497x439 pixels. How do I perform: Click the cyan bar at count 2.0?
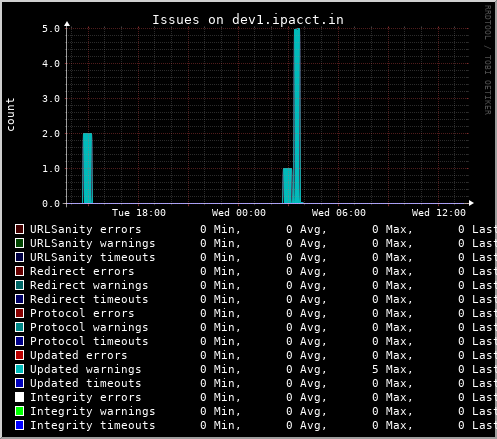click(87, 168)
